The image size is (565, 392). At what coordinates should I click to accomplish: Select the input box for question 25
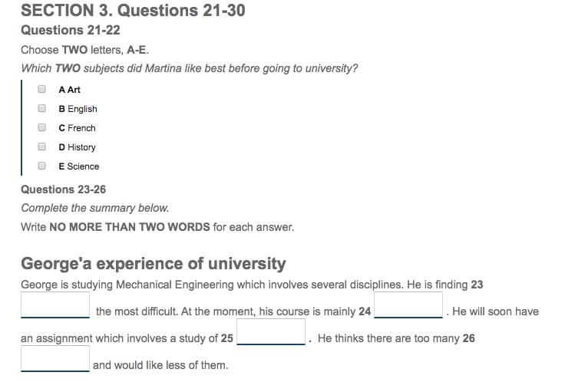pyautogui.click(x=271, y=332)
